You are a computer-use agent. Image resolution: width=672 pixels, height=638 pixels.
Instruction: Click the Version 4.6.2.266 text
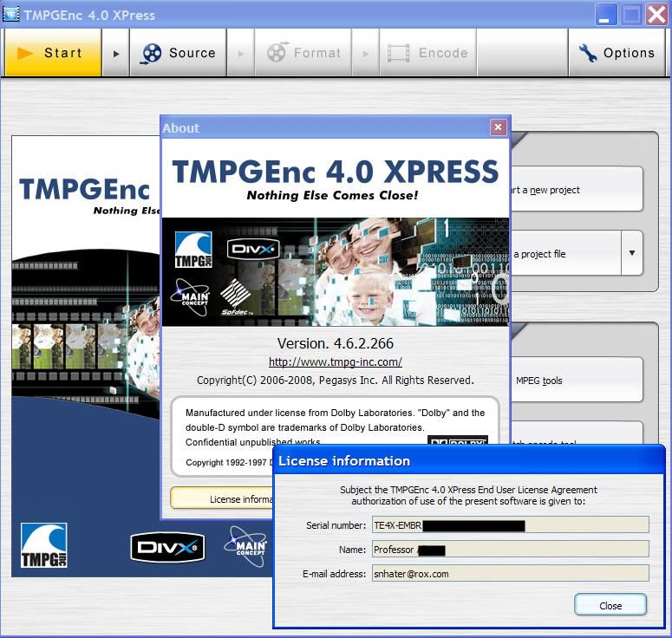[336, 343]
